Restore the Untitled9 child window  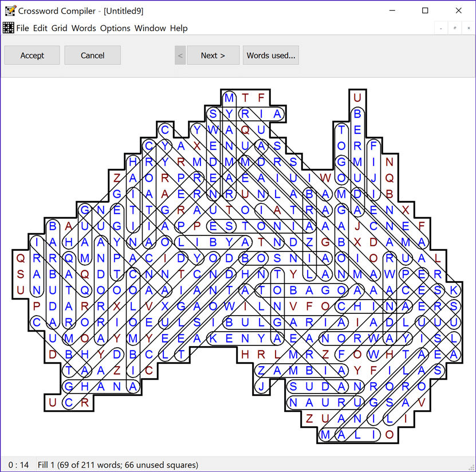[454, 27]
